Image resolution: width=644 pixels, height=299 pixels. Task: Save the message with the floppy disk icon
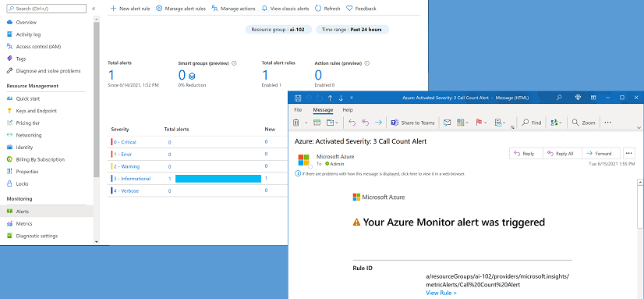click(298, 98)
